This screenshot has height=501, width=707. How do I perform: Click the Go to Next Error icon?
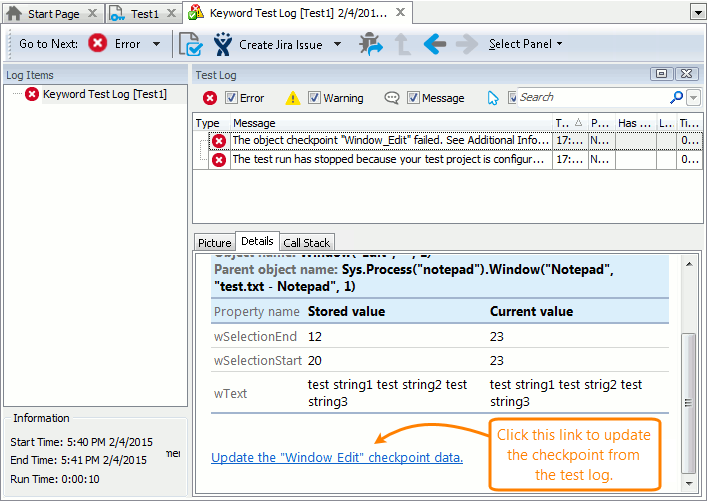pyautogui.click(x=97, y=44)
